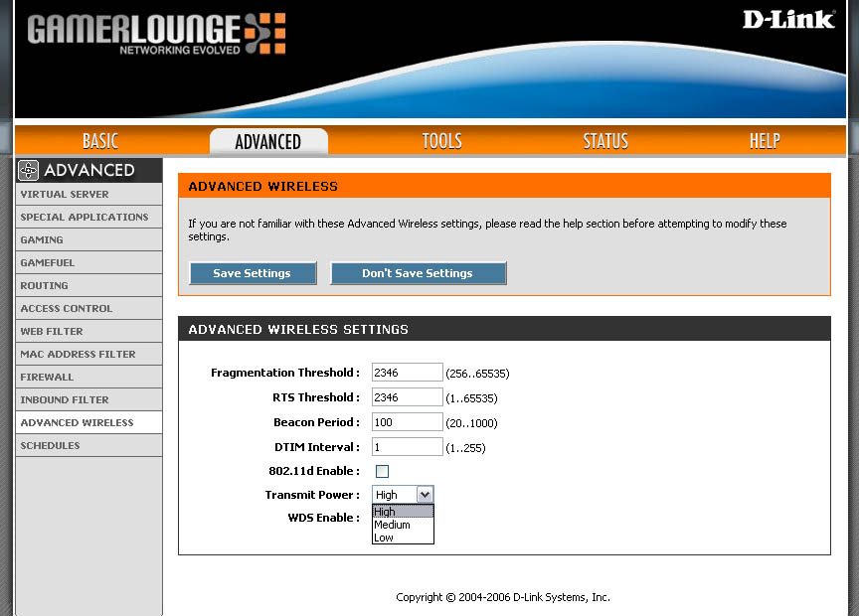Click the '(20..1000)' range hint
Viewport: 859px width, 616px height.
(471, 423)
